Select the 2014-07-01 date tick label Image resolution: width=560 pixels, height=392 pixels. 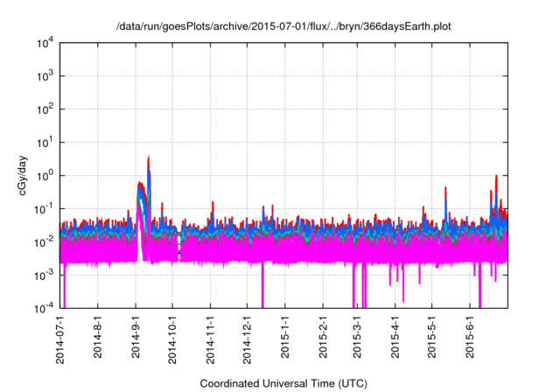click(60, 340)
